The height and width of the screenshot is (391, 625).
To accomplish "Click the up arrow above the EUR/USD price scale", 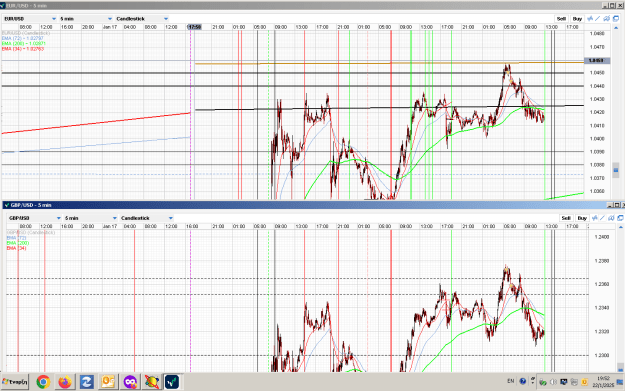I will [616, 28].
